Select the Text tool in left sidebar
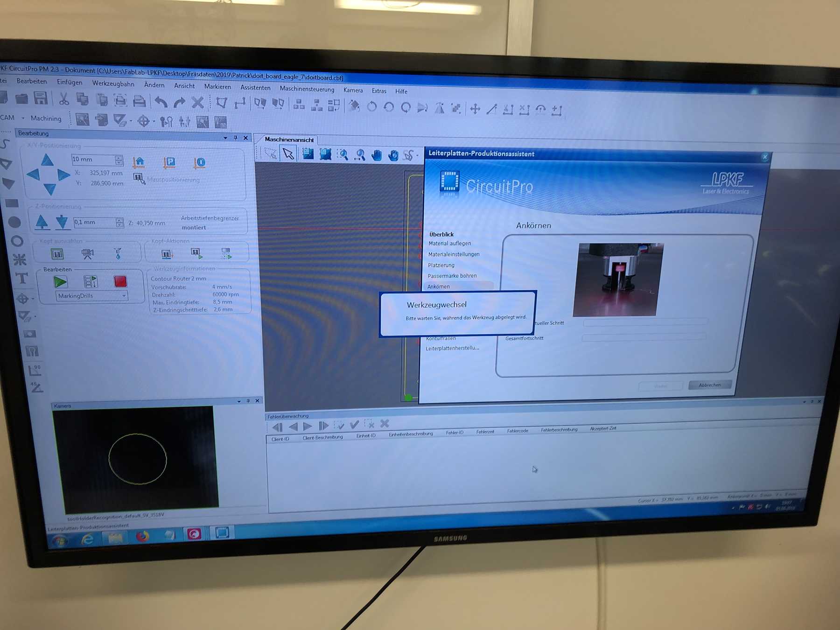 21,279
